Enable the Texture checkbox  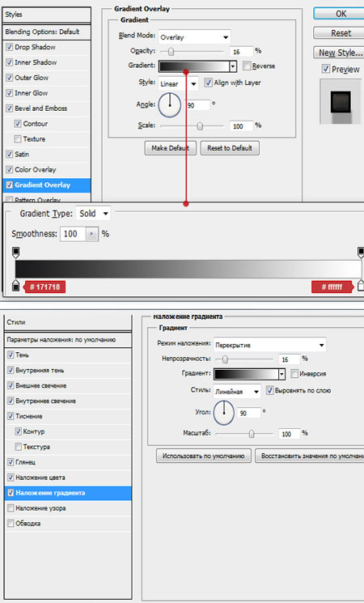pos(18,139)
